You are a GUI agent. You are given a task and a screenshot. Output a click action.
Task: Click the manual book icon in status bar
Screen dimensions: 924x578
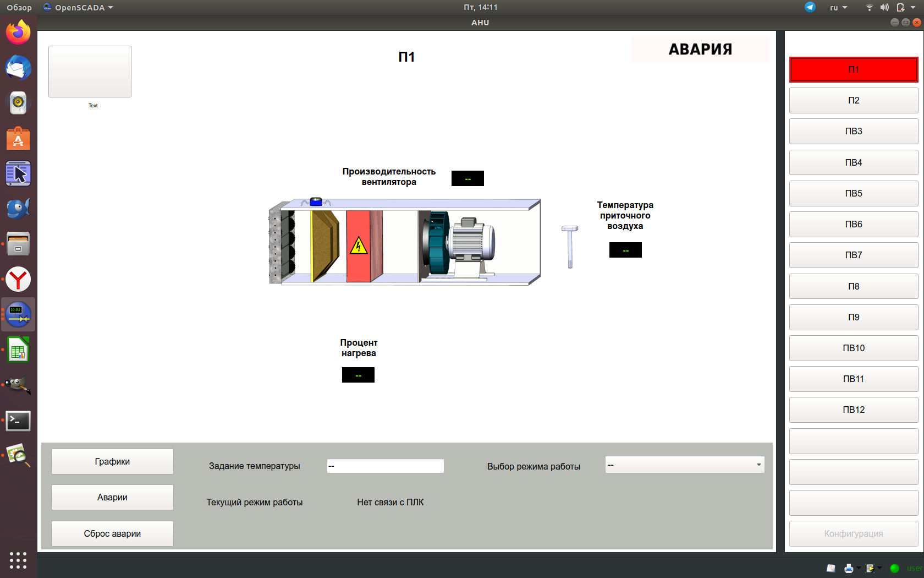point(831,568)
